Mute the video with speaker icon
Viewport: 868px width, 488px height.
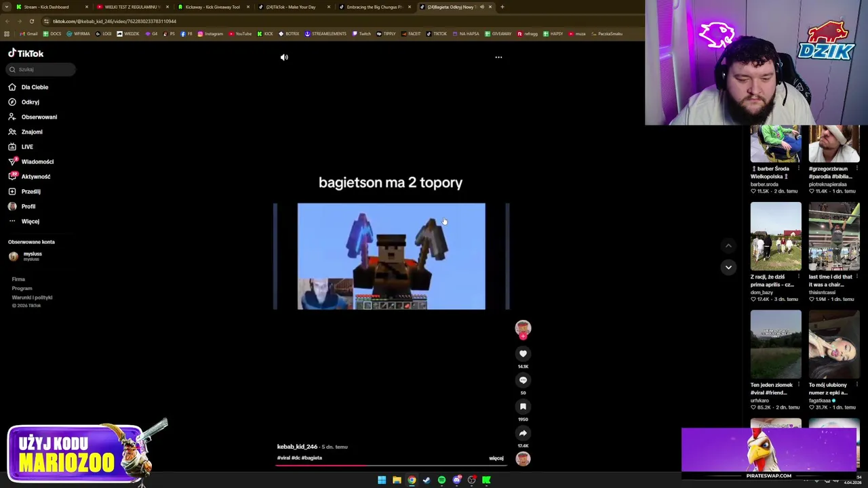[x=284, y=57]
